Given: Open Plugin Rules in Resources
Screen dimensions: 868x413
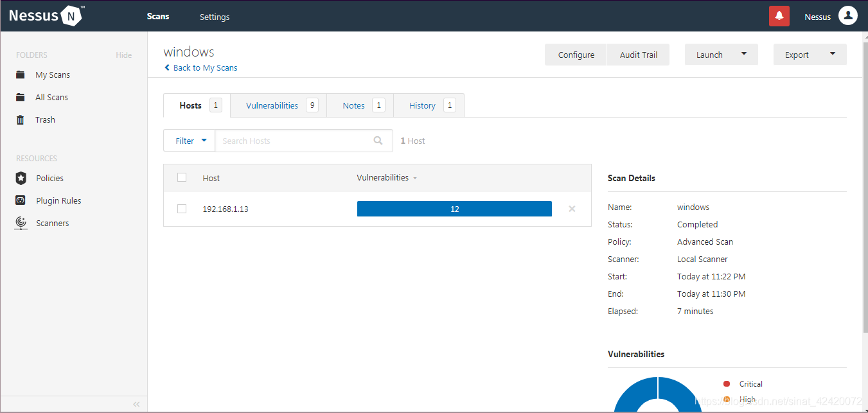Looking at the screenshot, I should [x=58, y=200].
